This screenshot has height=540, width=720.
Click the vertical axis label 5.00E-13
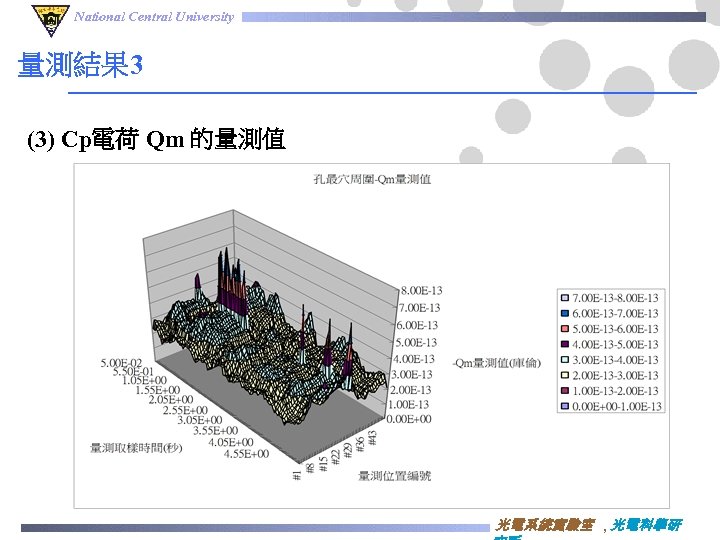416,343
